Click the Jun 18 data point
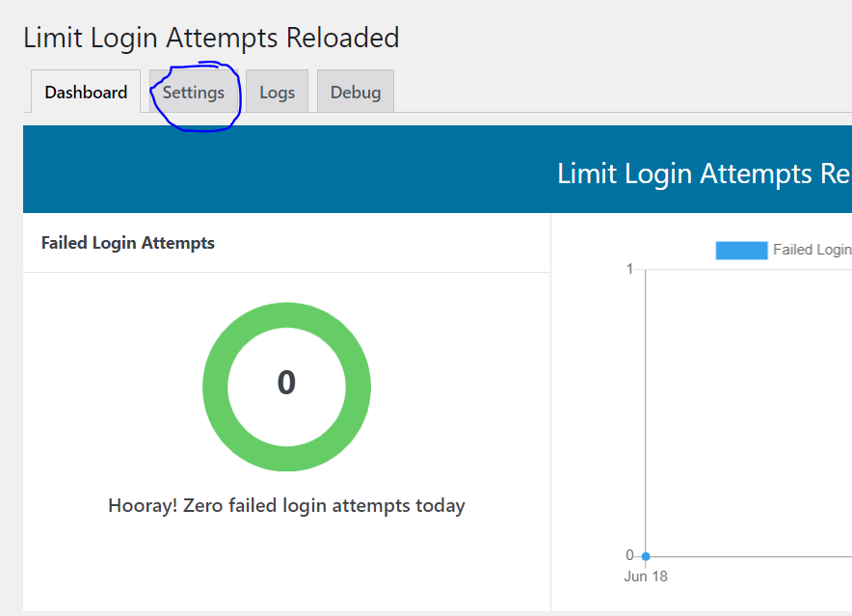Screen dimensions: 852x616 coord(646,556)
